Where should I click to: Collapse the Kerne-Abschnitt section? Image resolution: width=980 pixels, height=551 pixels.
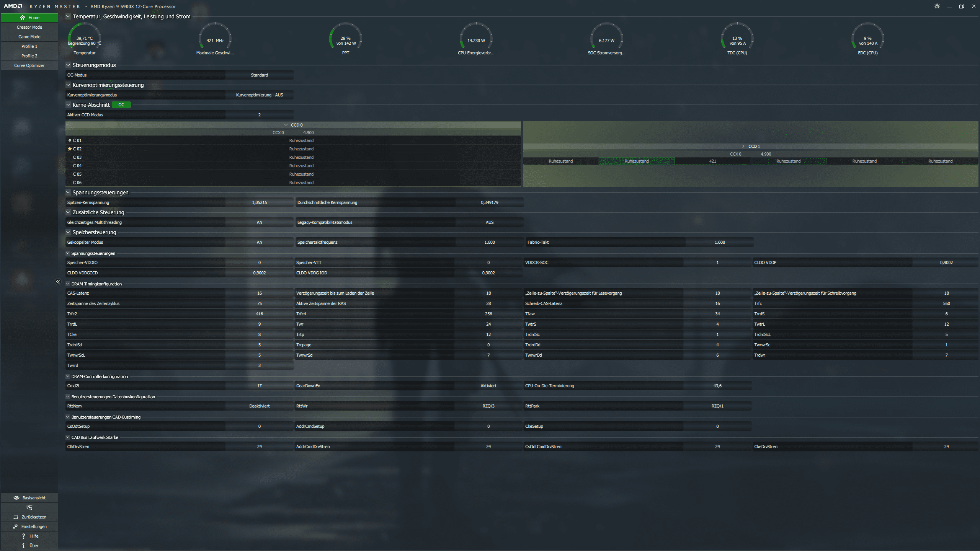tap(68, 104)
